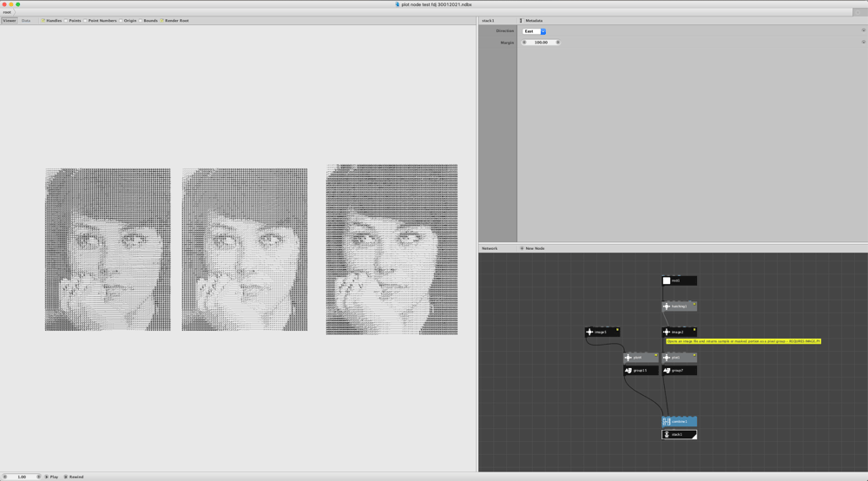The width and height of the screenshot is (868, 481).
Task: Click the NodeBox document icon in title bar
Action: (x=397, y=4)
